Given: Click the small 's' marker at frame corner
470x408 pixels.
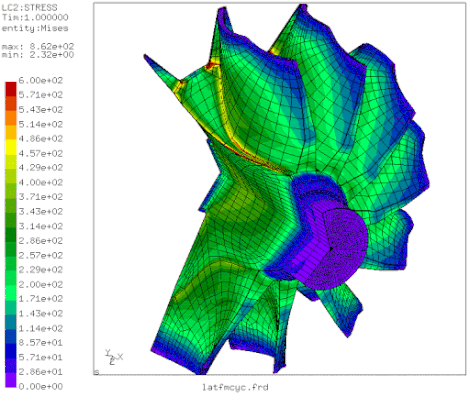Looking at the screenshot, I should click(x=96, y=372).
